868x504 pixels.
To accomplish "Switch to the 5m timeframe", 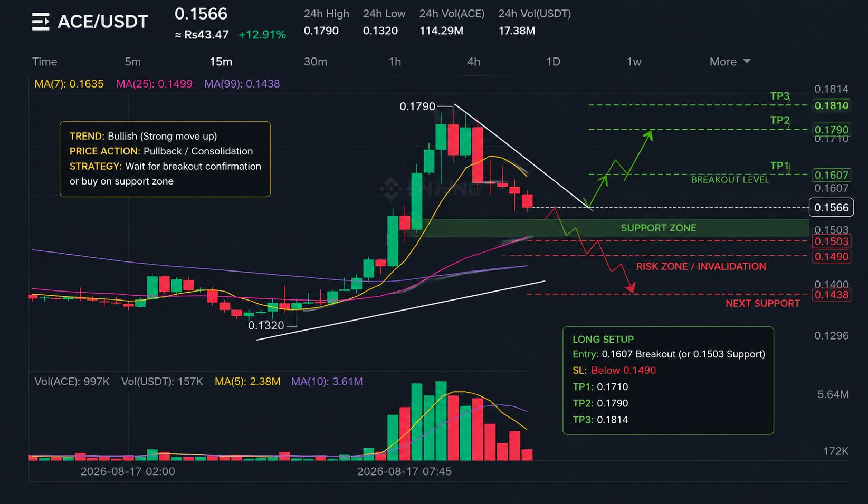I will (132, 62).
